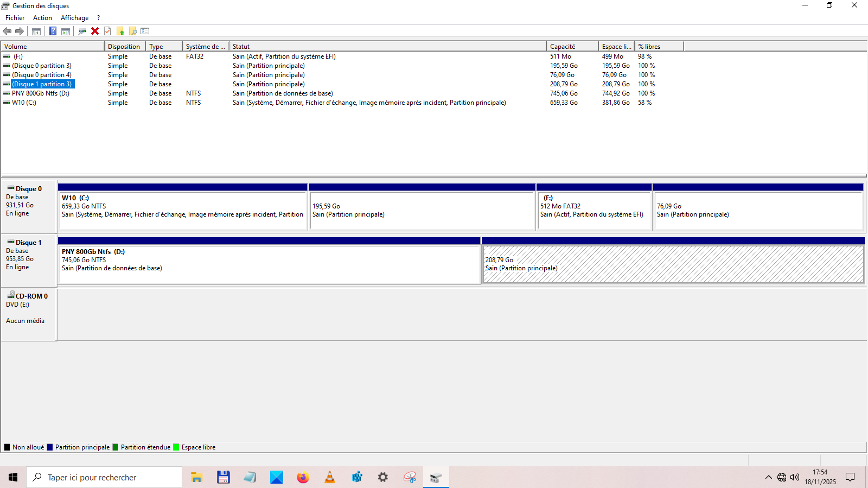This screenshot has width=868, height=488.
Task: Open the Affichage menu
Action: click(x=74, y=18)
